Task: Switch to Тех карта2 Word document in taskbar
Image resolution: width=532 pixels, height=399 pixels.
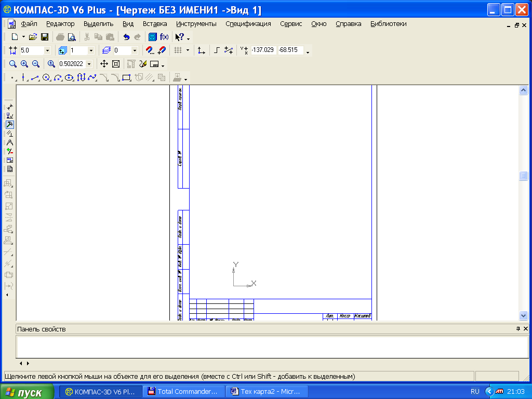Action: point(267,392)
